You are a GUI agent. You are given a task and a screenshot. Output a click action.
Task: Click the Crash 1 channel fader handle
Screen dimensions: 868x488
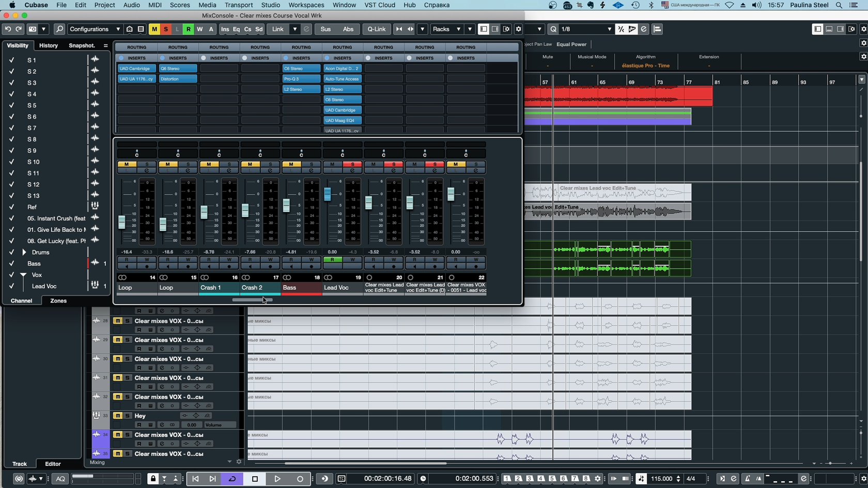[204, 212]
